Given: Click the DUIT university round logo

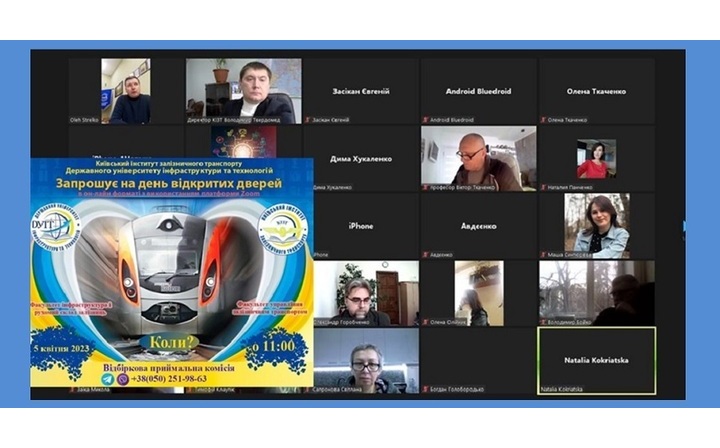Looking at the screenshot, I should [56, 226].
